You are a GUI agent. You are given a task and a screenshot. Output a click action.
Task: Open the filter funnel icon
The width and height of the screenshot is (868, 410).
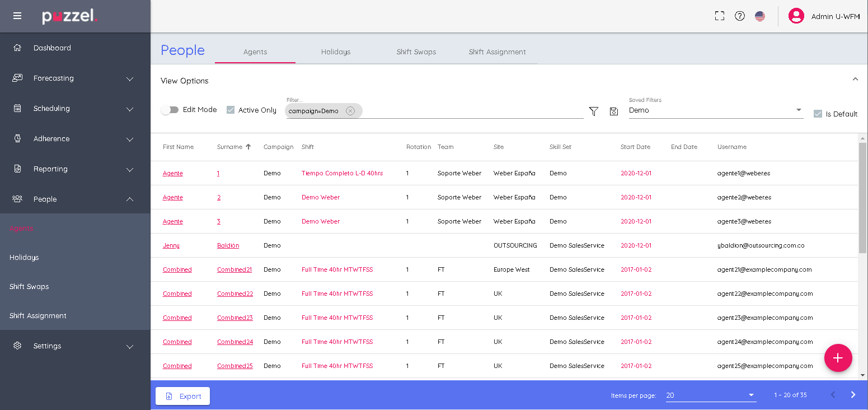pos(594,111)
